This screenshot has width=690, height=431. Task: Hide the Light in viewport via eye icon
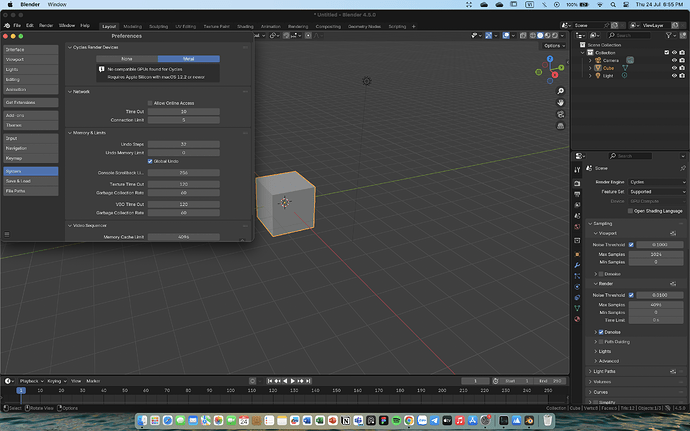pos(674,76)
